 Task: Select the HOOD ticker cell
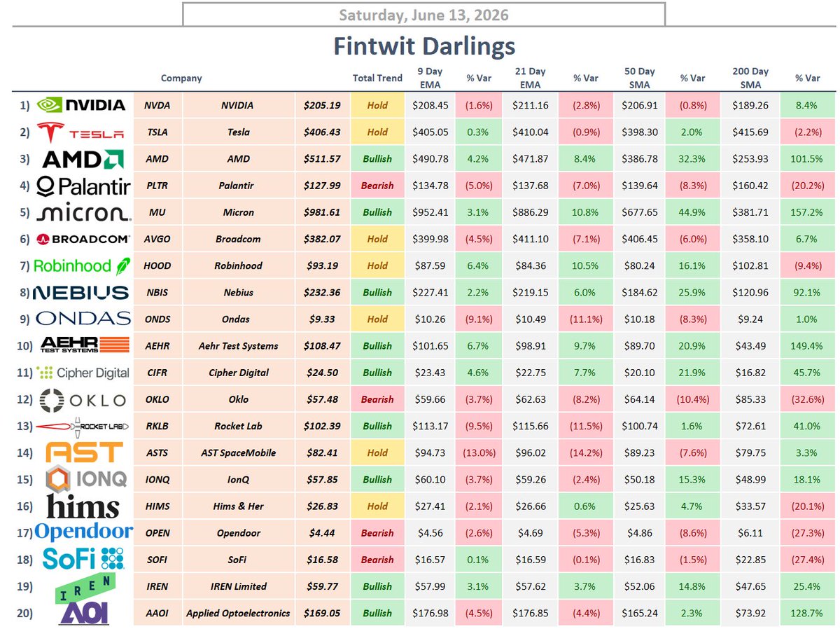coord(157,265)
